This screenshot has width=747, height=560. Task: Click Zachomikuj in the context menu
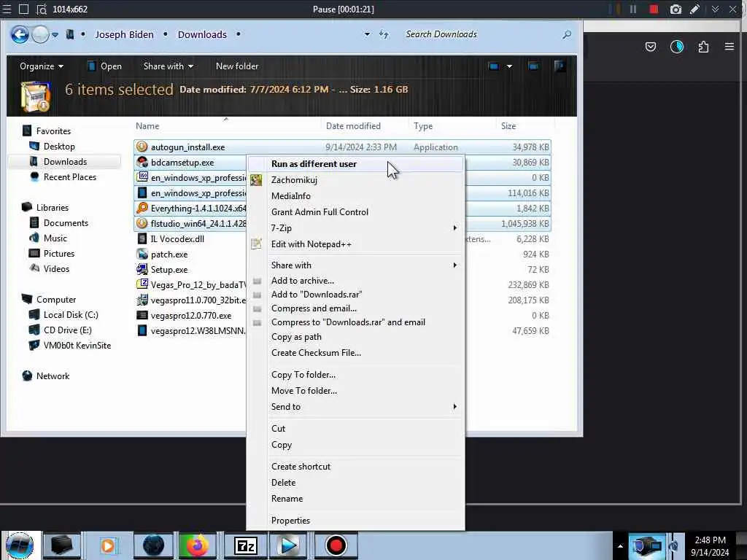[355, 180]
